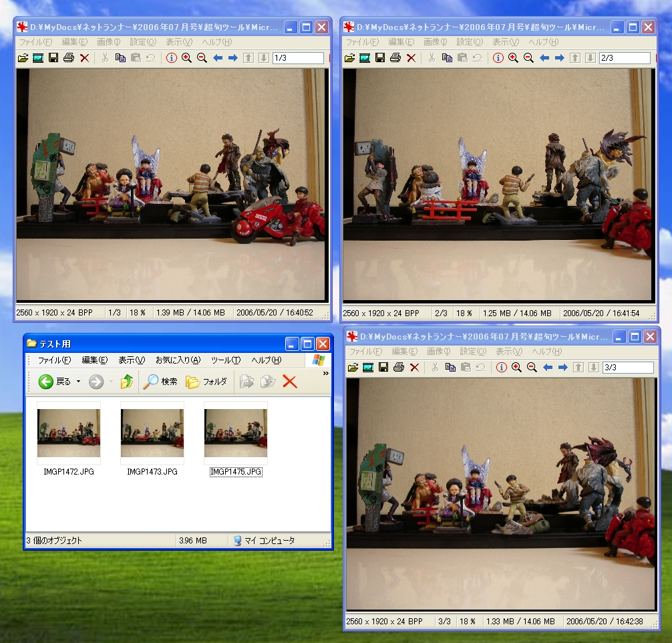Select the IMGP1472.JPG thumbnail
Viewport: 672px width, 643px height.
click(69, 433)
